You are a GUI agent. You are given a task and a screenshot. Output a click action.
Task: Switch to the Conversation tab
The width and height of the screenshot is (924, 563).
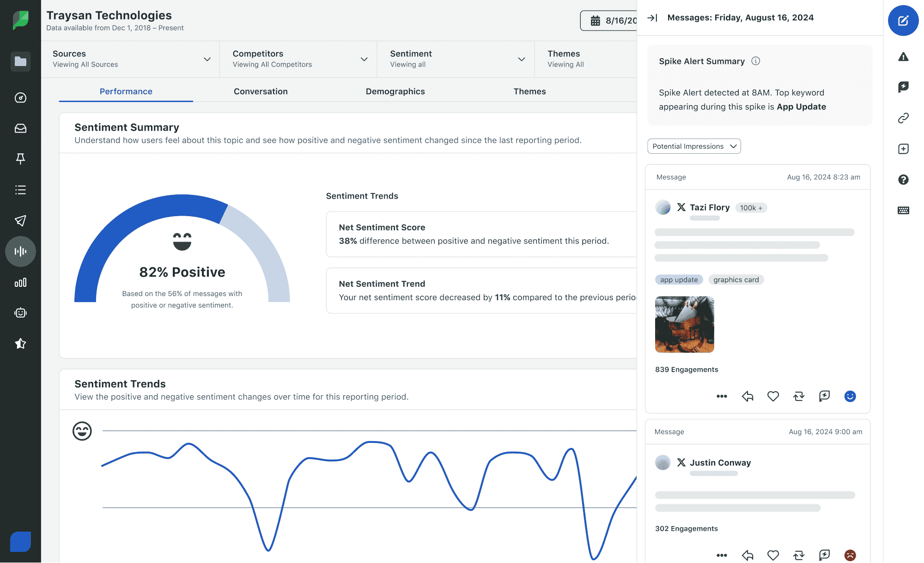pyautogui.click(x=261, y=91)
